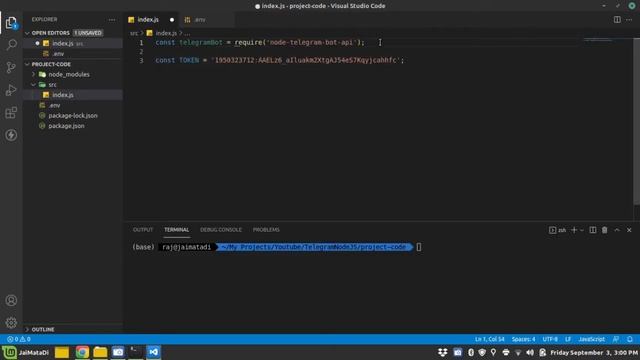Open the Extensions view
640x360 pixels.
click(x=11, y=112)
